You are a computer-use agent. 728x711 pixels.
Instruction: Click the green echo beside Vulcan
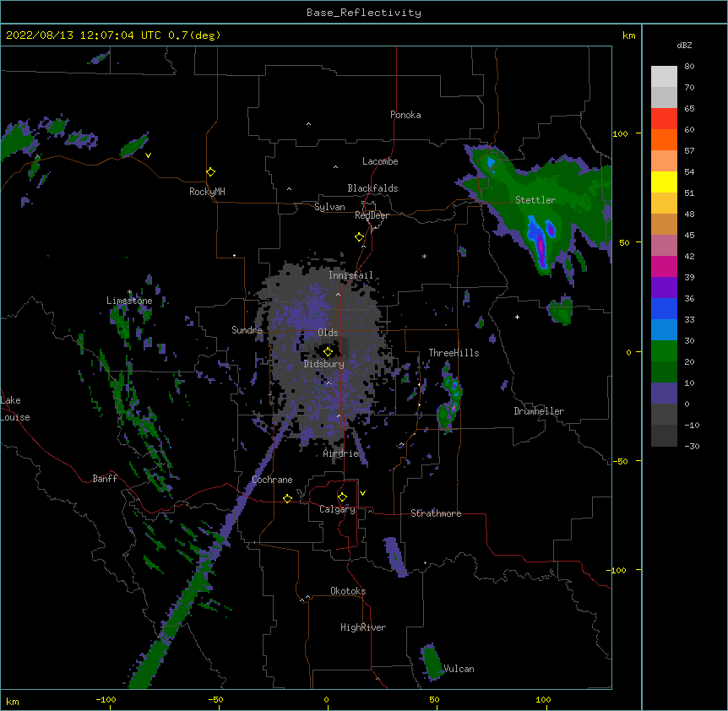pyautogui.click(x=432, y=663)
